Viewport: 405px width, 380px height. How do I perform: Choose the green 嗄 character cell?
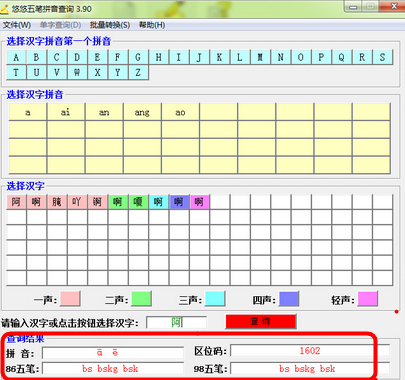(x=138, y=202)
